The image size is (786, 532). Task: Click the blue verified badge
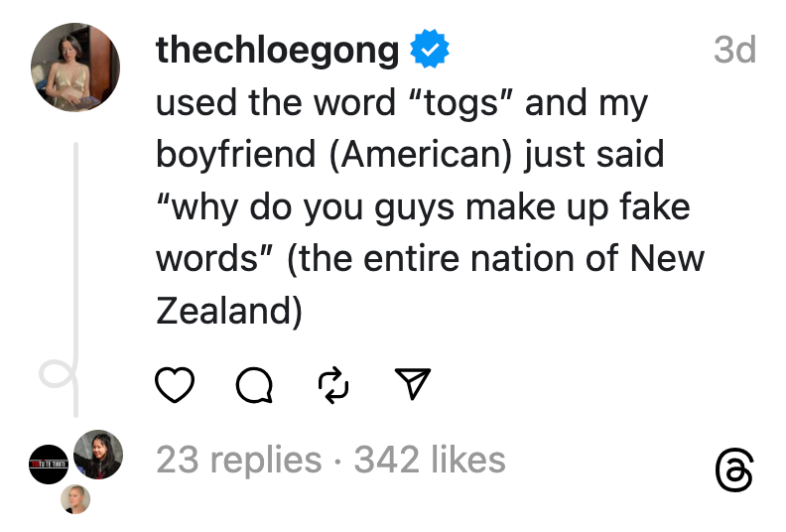(430, 49)
